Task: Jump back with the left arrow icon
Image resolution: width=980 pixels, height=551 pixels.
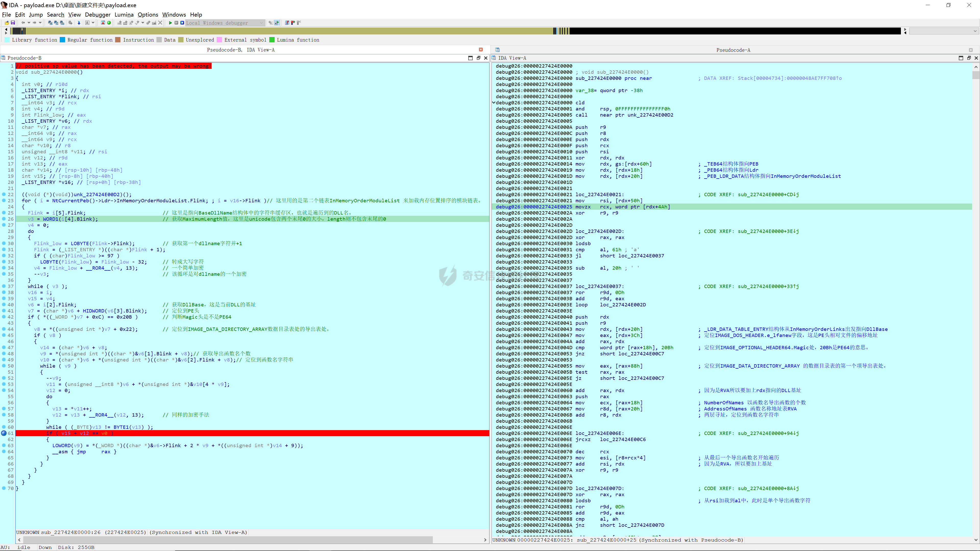Action: [x=23, y=23]
